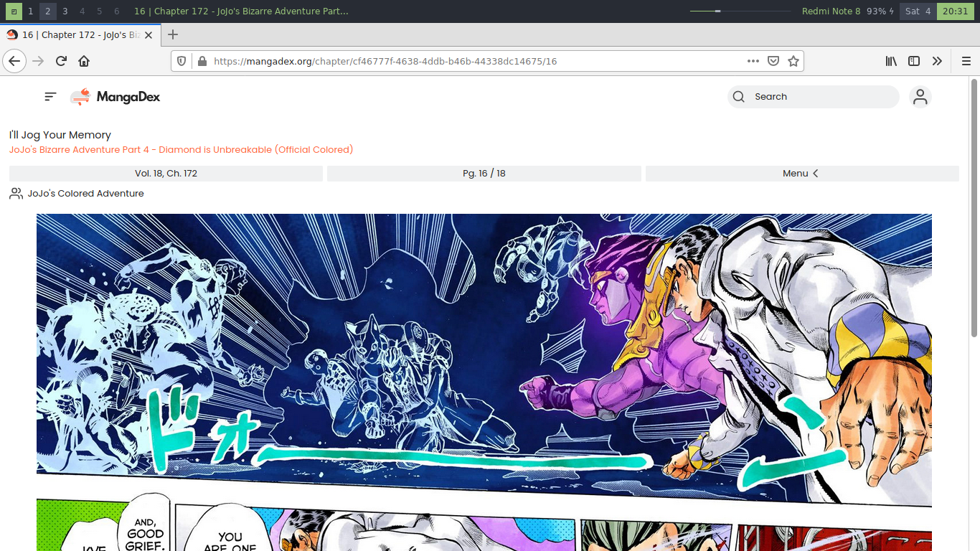Open Vol. 18, Ch. 172 chapter selector
This screenshot has height=551, width=980.
pyautogui.click(x=166, y=174)
